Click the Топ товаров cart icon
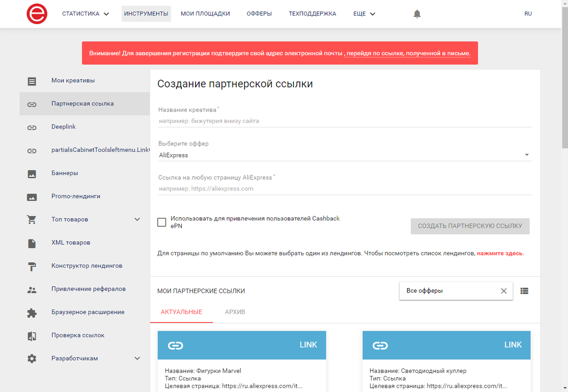Image resolution: width=568 pixels, height=392 pixels. tap(32, 220)
